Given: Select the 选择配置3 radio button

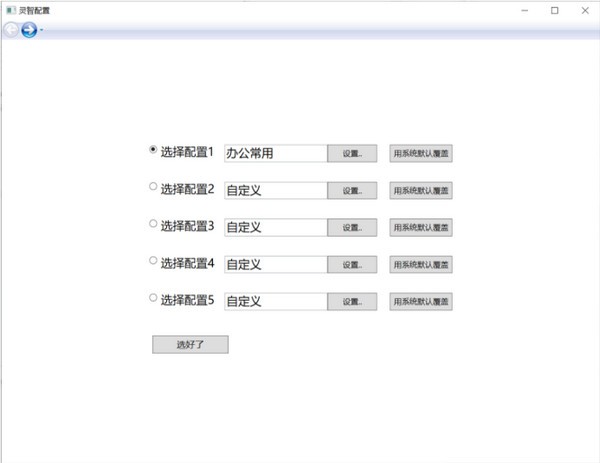Looking at the screenshot, I should 153,223.
